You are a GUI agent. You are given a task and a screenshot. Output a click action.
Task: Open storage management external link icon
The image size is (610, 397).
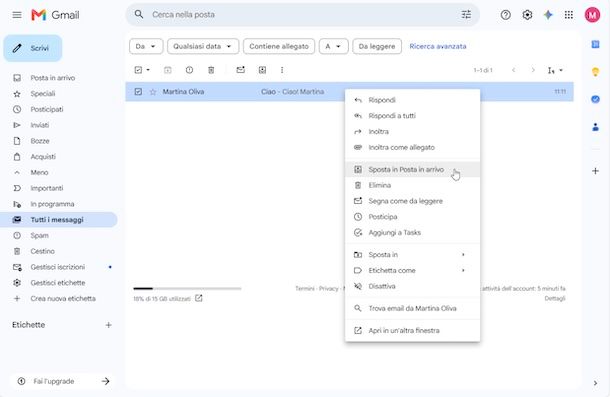(199, 298)
